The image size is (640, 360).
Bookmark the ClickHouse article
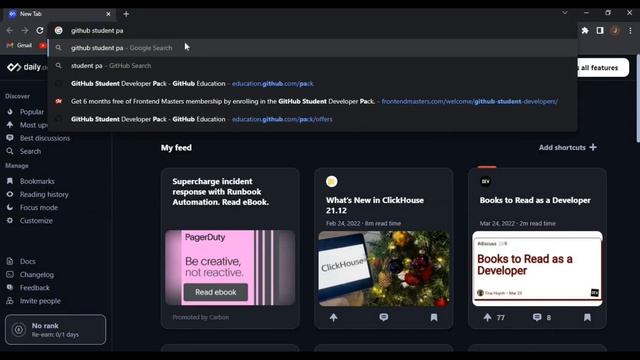point(434,317)
